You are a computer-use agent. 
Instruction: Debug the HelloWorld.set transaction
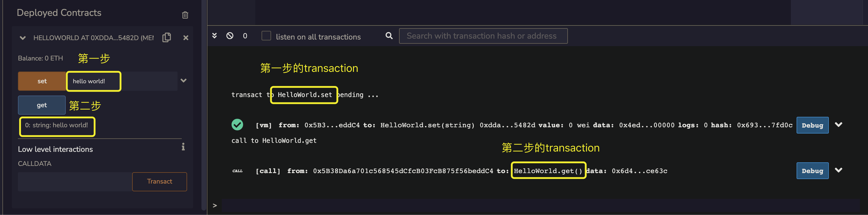coord(812,125)
